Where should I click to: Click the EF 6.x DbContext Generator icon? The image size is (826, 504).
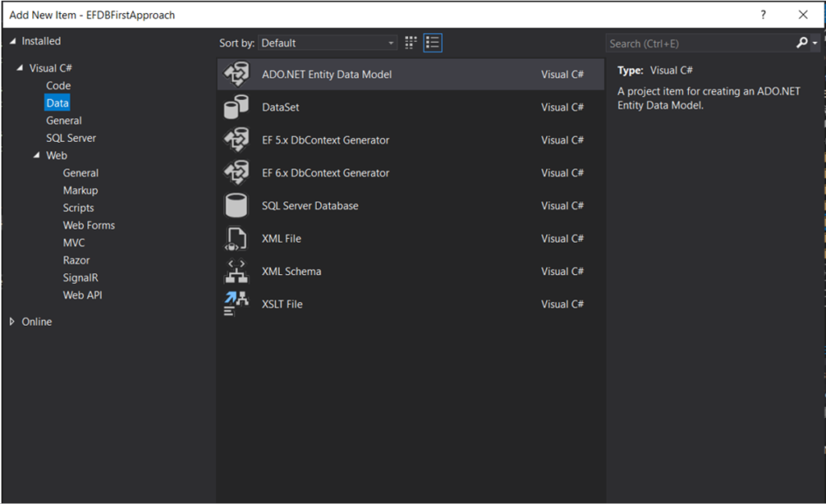(x=236, y=173)
